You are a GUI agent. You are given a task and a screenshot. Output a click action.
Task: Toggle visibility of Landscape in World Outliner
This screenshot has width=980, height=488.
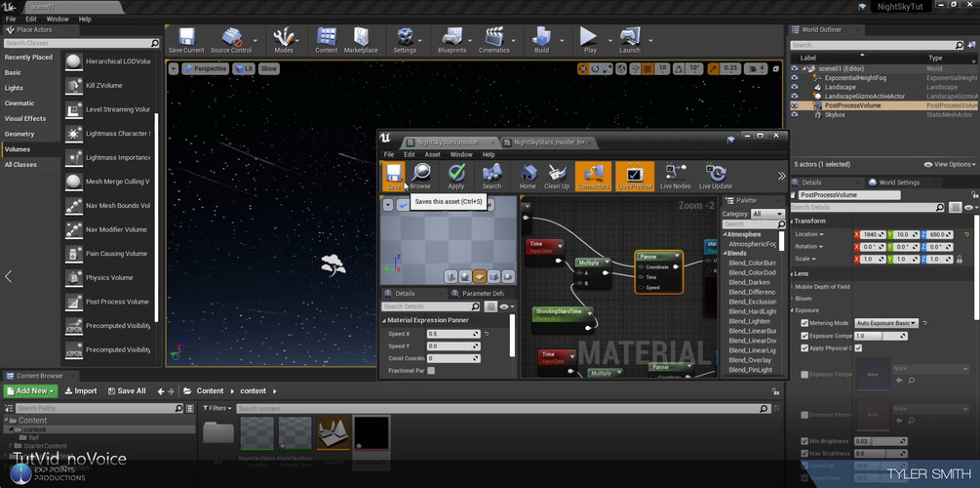[795, 87]
